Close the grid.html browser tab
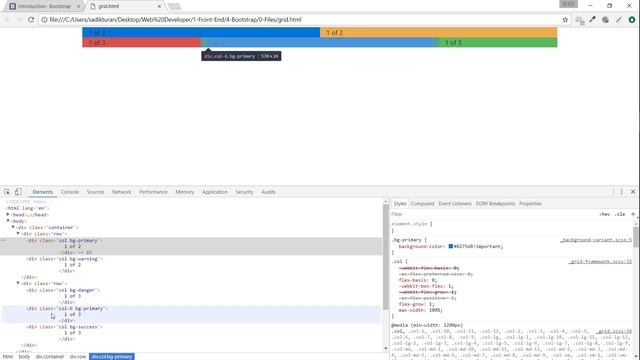 pyautogui.click(x=159, y=6)
